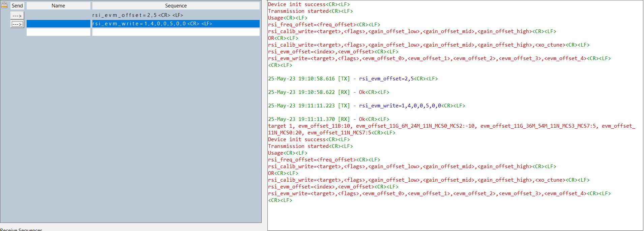The width and height of the screenshot is (644, 231).
Task: Click the TX log entry at 19:11:11.223
Action: pyautogui.click(x=366, y=106)
